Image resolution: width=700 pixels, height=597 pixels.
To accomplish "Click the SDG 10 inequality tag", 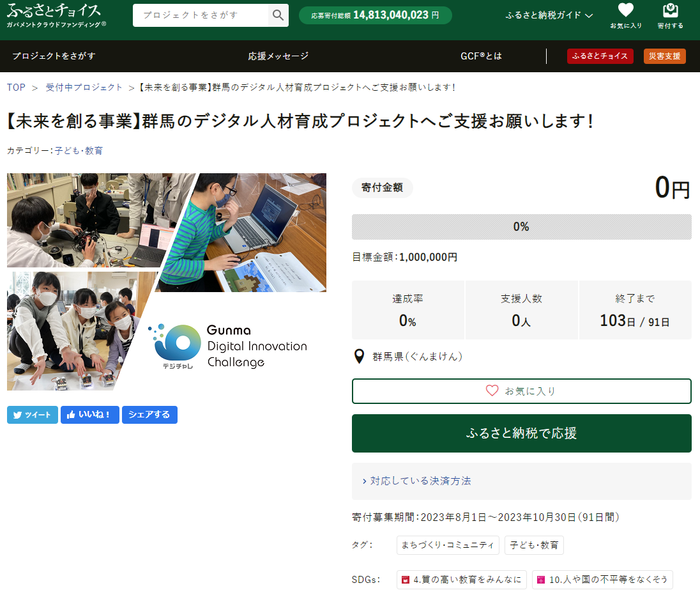I will (x=602, y=580).
